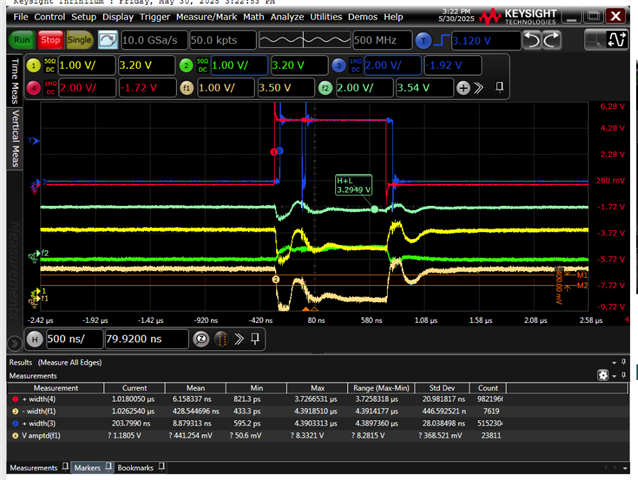Click the Redo arrow icon
The width and height of the screenshot is (638, 480).
tap(551, 40)
